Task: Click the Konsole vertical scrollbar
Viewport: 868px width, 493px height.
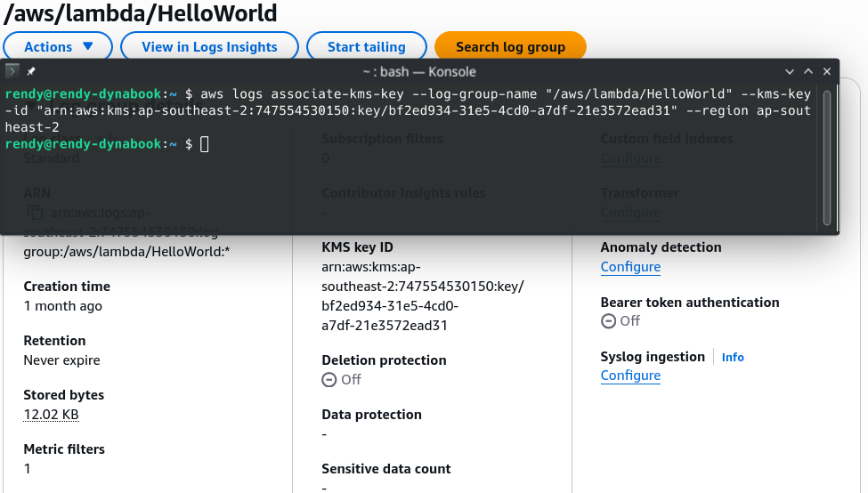Action: pos(827,158)
